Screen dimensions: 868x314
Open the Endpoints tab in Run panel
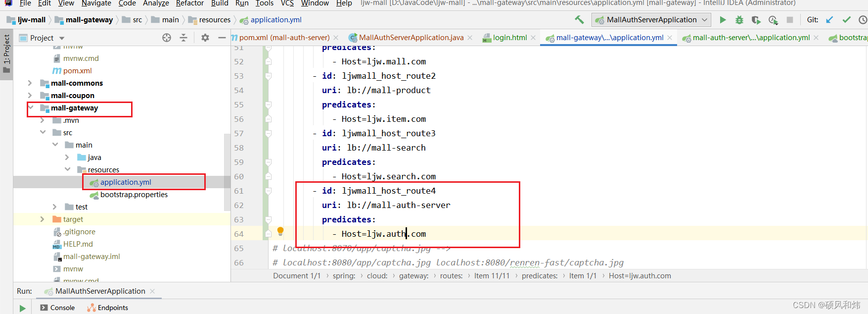[108, 308]
